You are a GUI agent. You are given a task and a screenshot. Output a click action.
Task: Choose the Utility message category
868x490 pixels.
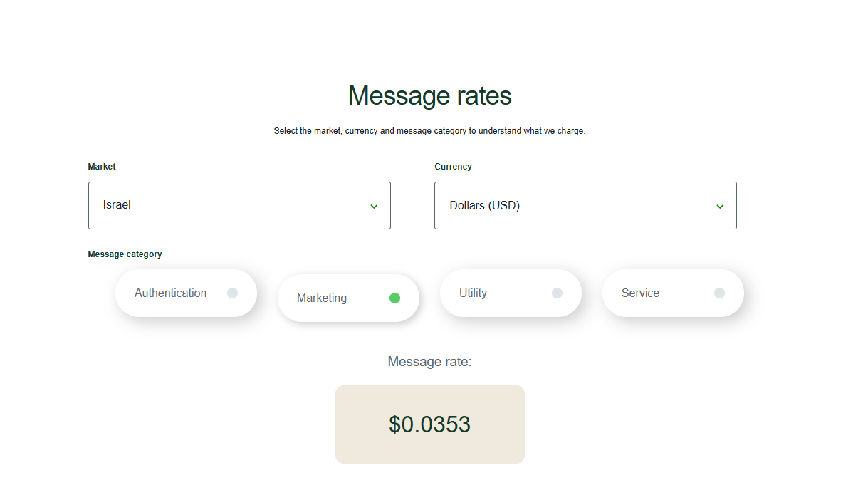tap(474, 293)
